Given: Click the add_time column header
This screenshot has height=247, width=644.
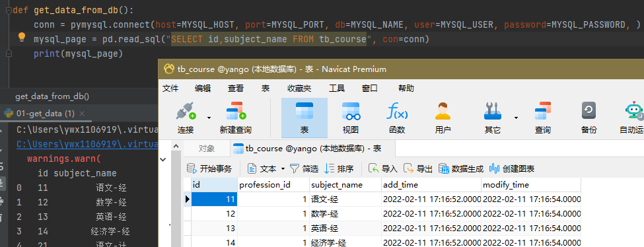Looking at the screenshot, I should (x=431, y=185).
